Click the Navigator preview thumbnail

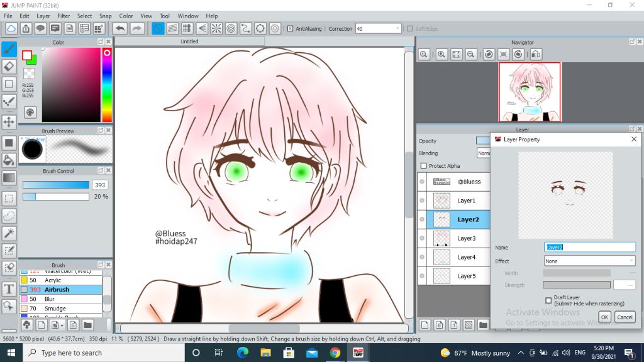[x=530, y=92]
